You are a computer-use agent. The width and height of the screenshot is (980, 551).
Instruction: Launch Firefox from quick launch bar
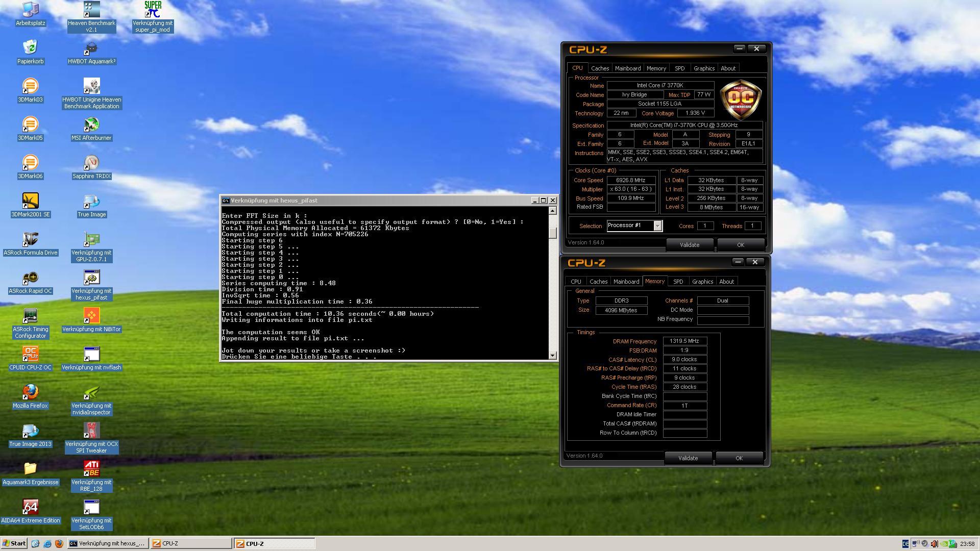click(x=59, y=544)
